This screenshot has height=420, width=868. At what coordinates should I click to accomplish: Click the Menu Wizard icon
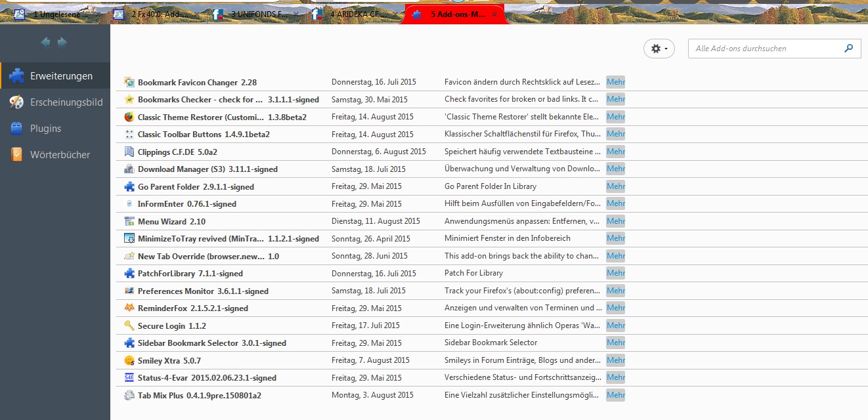point(129,221)
